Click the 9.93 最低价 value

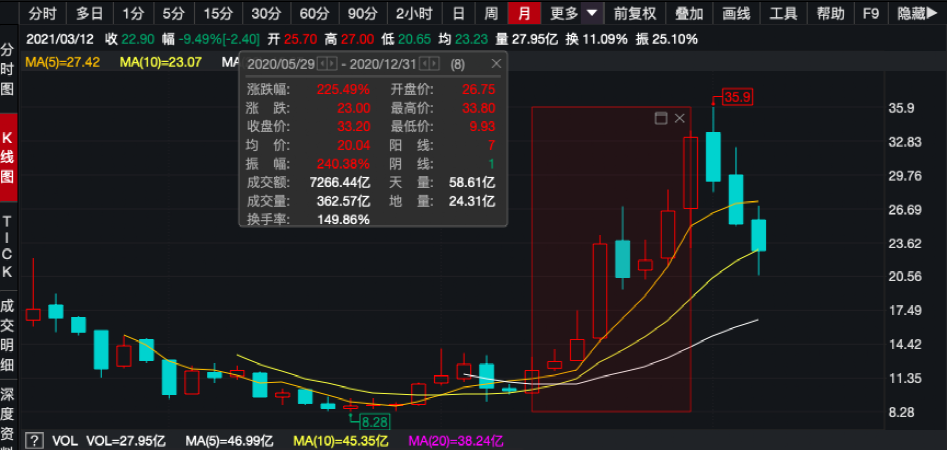click(x=481, y=127)
